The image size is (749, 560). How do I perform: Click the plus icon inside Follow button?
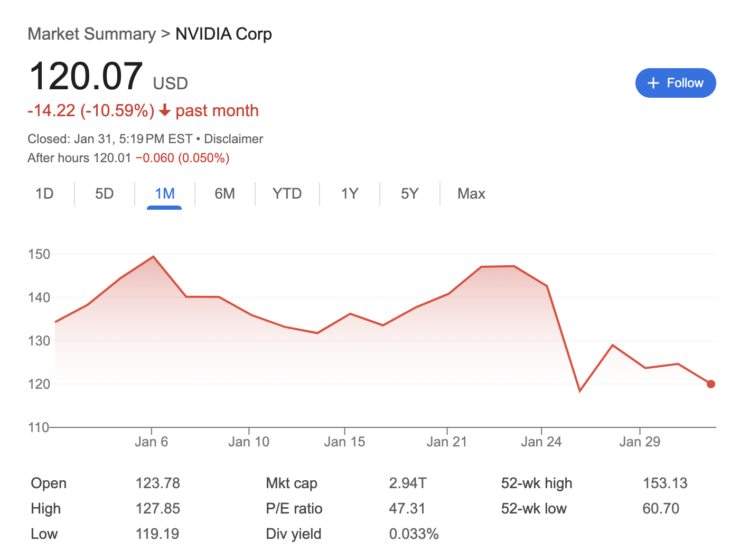pos(653,83)
